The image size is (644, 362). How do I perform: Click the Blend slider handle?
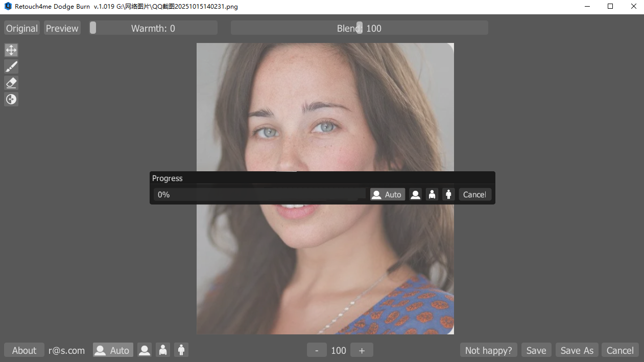360,28
